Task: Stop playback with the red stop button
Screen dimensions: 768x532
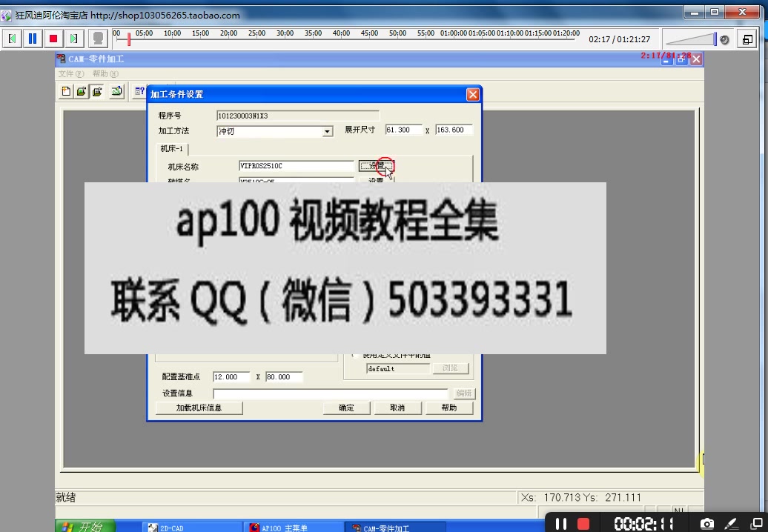Action: 52,39
